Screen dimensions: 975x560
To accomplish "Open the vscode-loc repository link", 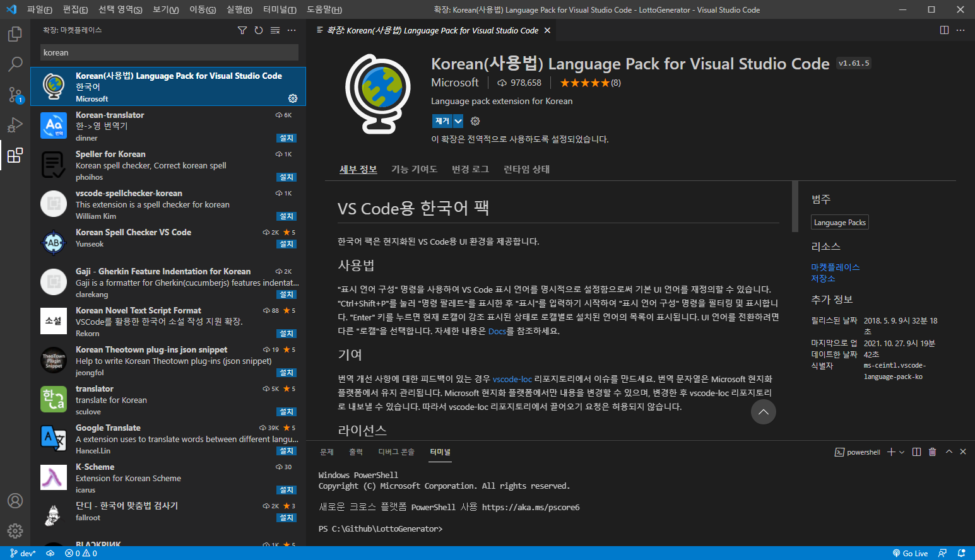I will pyautogui.click(x=512, y=379).
